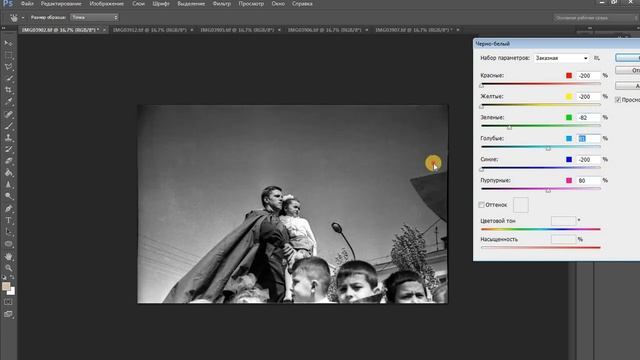This screenshot has height=360, width=640.
Task: Select the Clone Stamp tool
Action: pos(8,138)
